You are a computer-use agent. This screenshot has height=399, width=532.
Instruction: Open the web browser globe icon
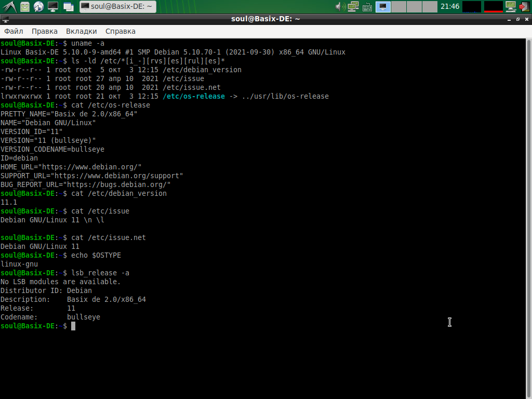[38, 6]
